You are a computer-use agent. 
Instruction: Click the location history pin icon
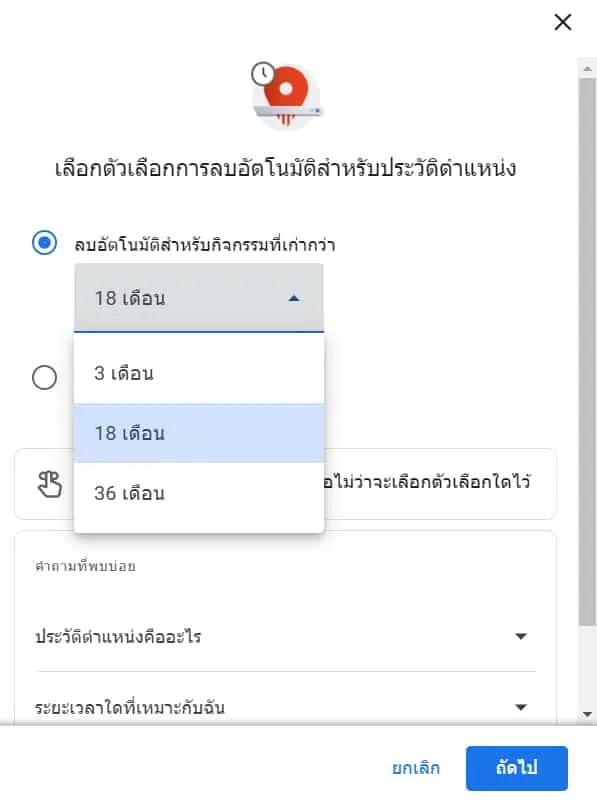tap(287, 96)
